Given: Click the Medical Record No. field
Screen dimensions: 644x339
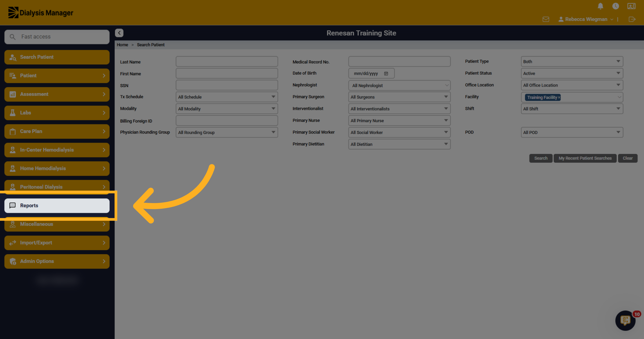Looking at the screenshot, I should click(x=399, y=62).
